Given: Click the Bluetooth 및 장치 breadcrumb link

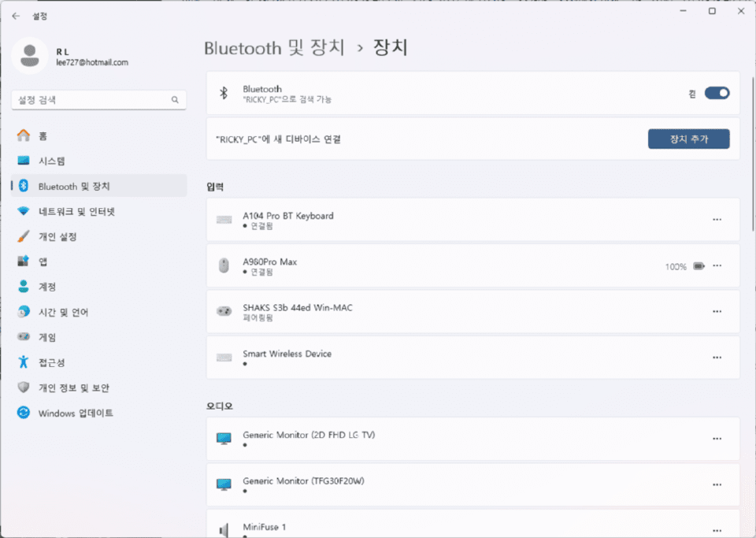Looking at the screenshot, I should [274, 48].
